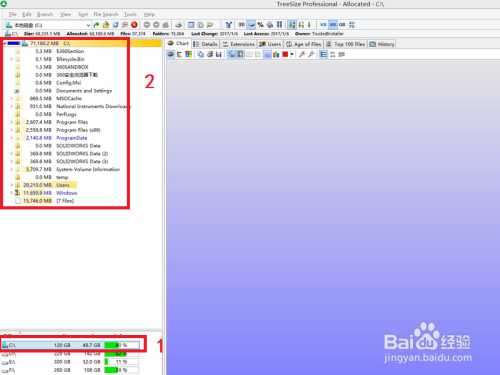This screenshot has width=500, height=375.
Task: Switch to the Top 100 Files tab
Action: pos(345,44)
